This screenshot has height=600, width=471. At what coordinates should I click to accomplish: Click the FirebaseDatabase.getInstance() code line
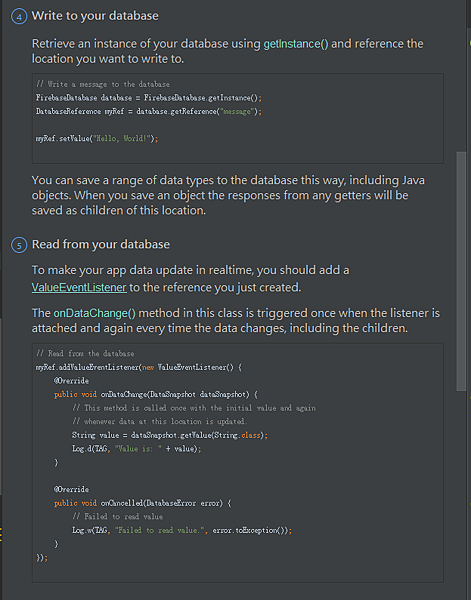pyautogui.click(x=149, y=98)
